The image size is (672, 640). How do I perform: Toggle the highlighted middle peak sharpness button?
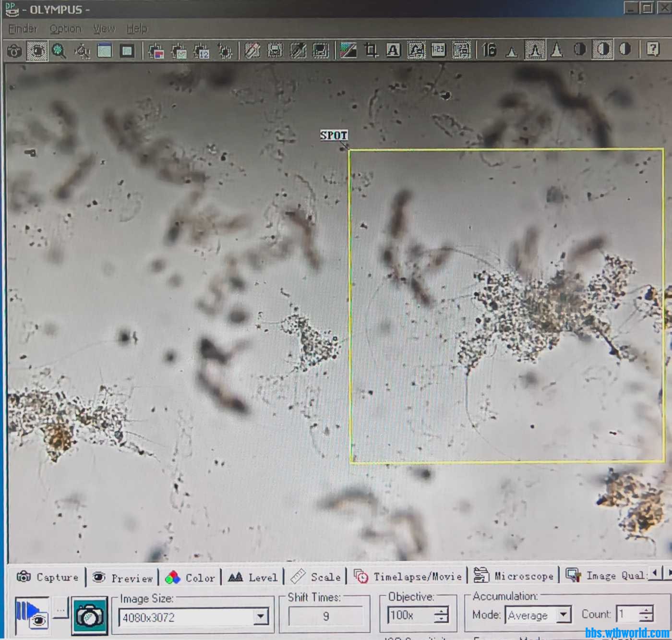click(534, 49)
